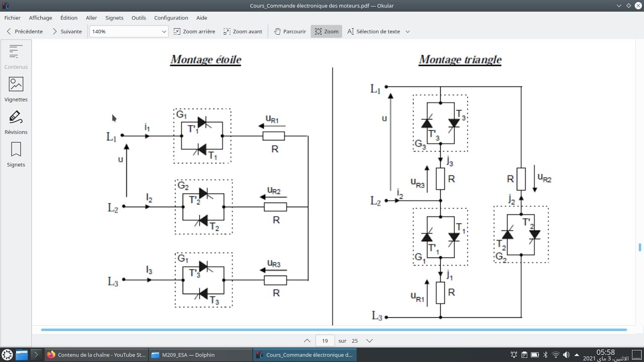Open the Aller menu
Image resolution: width=644 pixels, height=362 pixels.
[x=92, y=18]
